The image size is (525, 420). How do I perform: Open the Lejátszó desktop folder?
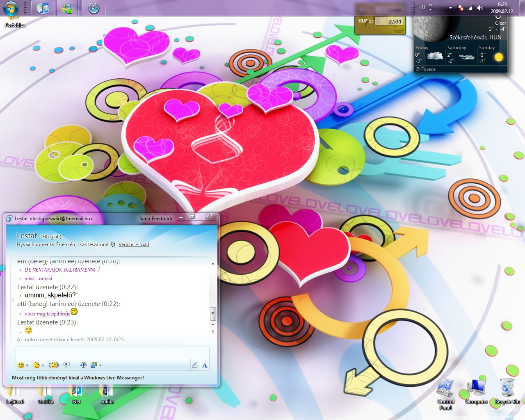pyautogui.click(x=15, y=395)
